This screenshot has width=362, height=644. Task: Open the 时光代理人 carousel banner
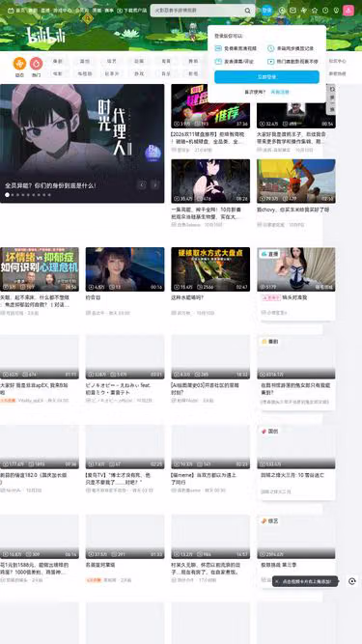tap(82, 143)
